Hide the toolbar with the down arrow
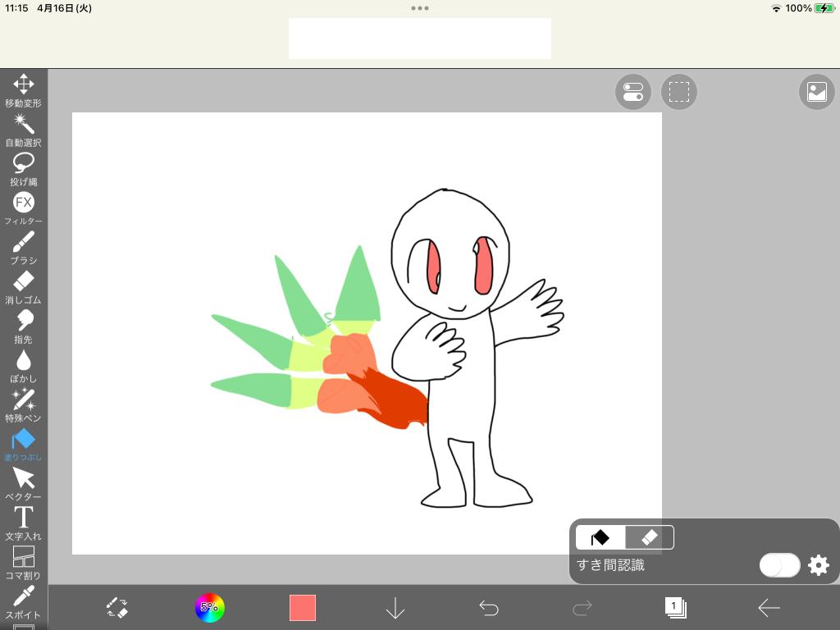This screenshot has height=630, width=840. (x=395, y=608)
